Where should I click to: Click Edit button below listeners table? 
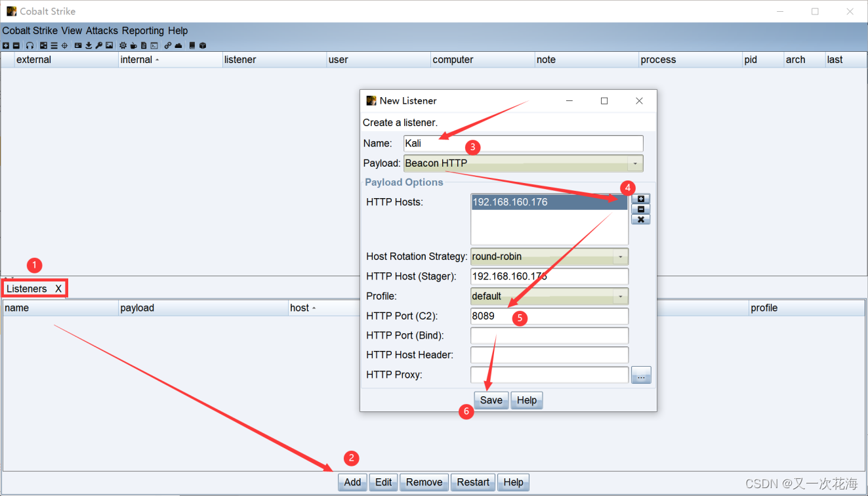[384, 482]
